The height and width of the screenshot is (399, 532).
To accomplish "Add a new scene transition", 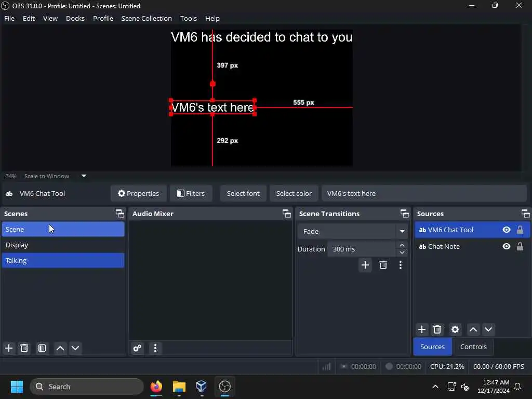I will pos(365,265).
